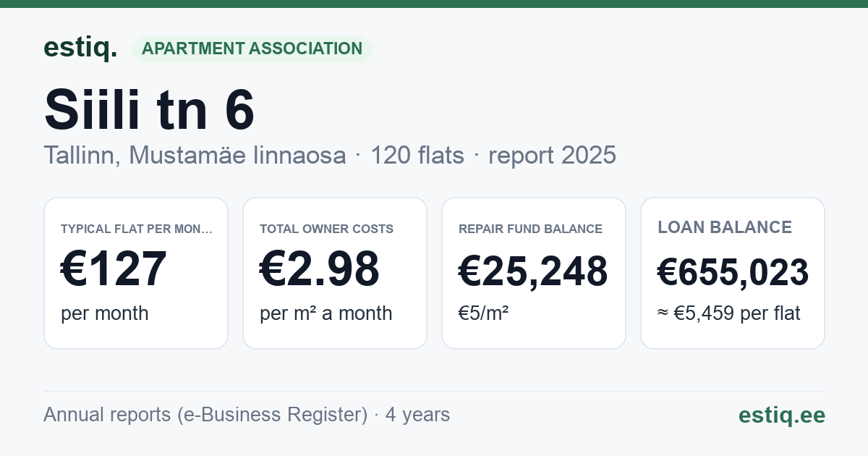Click the €127 value
The height and width of the screenshot is (456, 868).
click(114, 269)
